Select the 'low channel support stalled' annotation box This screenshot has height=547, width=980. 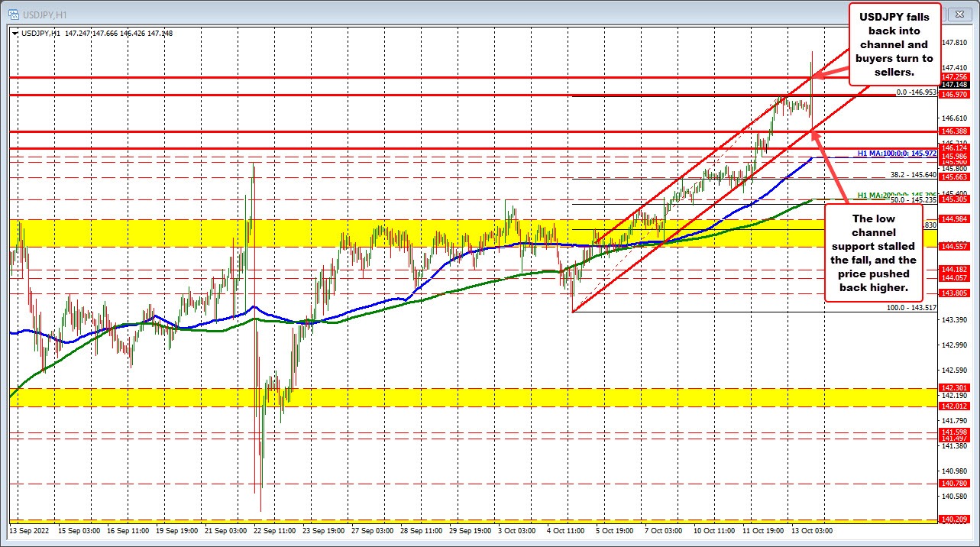(x=873, y=253)
